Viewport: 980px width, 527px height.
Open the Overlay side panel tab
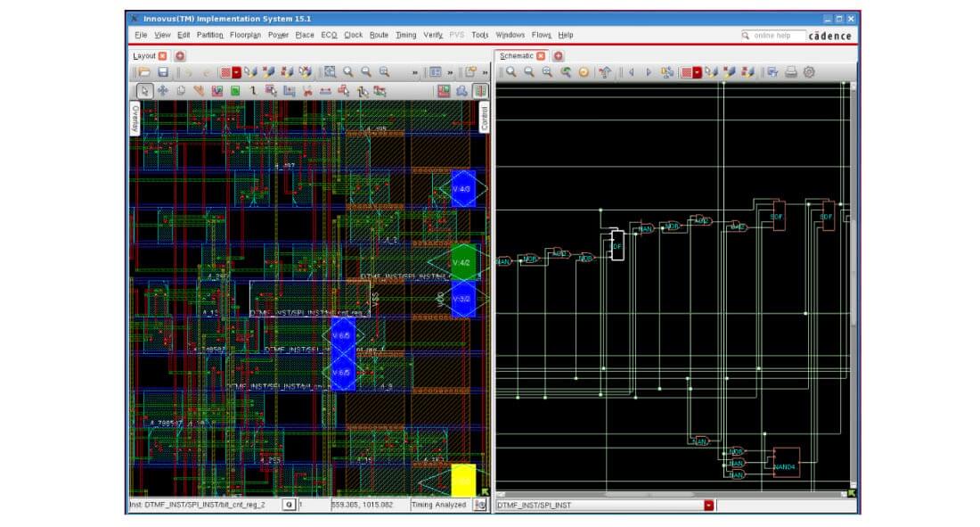(135, 119)
